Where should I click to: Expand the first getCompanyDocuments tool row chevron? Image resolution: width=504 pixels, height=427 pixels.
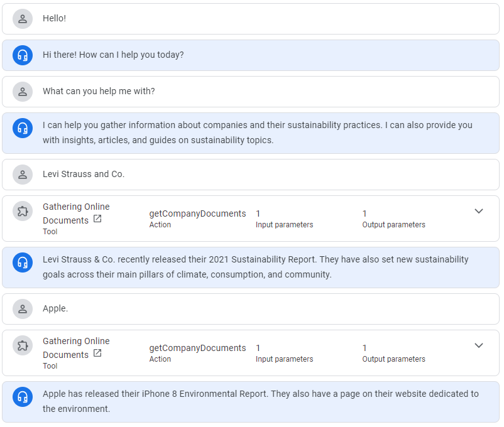tap(479, 211)
